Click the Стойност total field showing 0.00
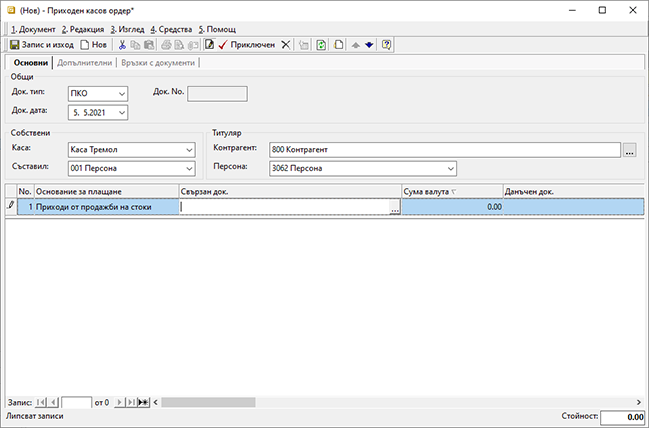This screenshot has height=428, width=649. click(623, 417)
